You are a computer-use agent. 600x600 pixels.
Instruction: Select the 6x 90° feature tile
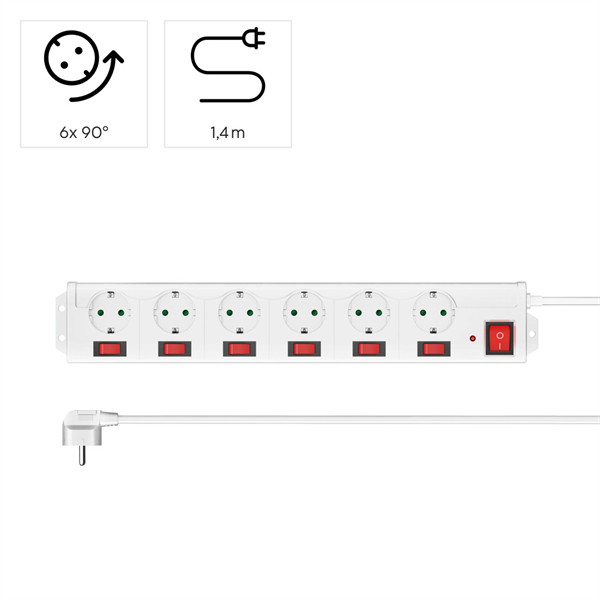point(84,84)
